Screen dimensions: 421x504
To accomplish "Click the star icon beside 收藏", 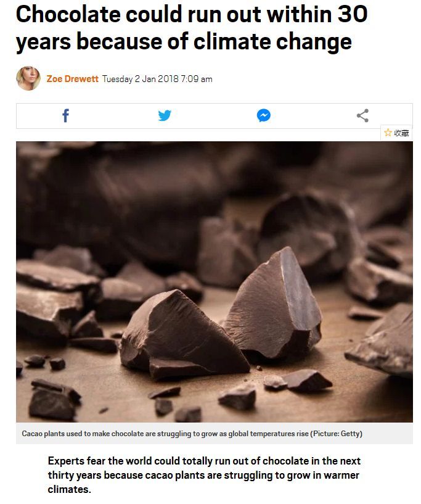I will [x=388, y=133].
